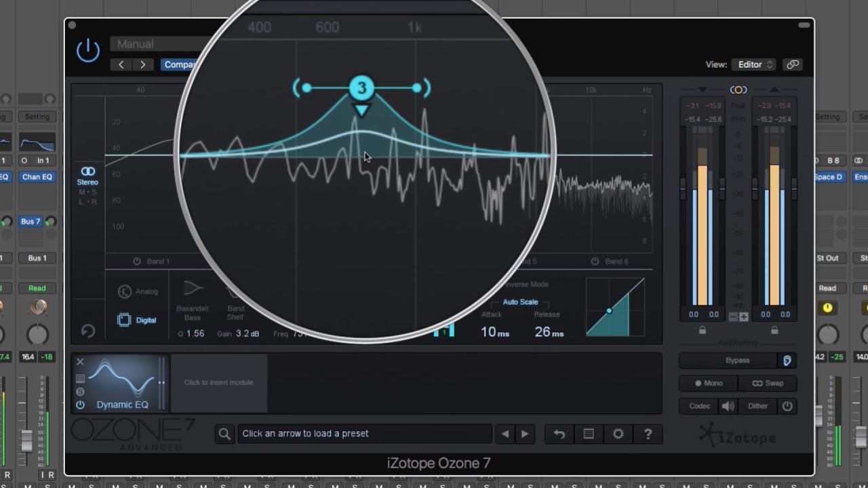Open Chan EQ plugin in mixer
Viewport: 868px width, 488px height.
(37, 177)
